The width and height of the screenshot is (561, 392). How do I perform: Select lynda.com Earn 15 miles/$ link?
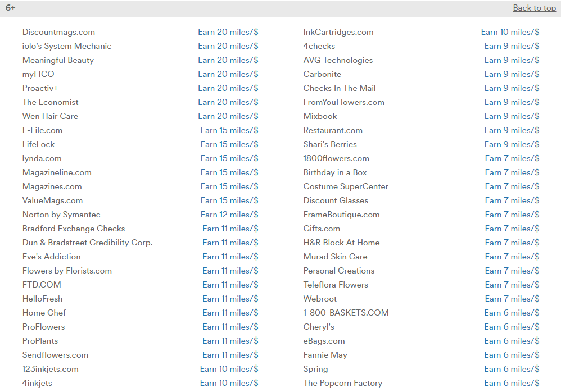(x=229, y=158)
